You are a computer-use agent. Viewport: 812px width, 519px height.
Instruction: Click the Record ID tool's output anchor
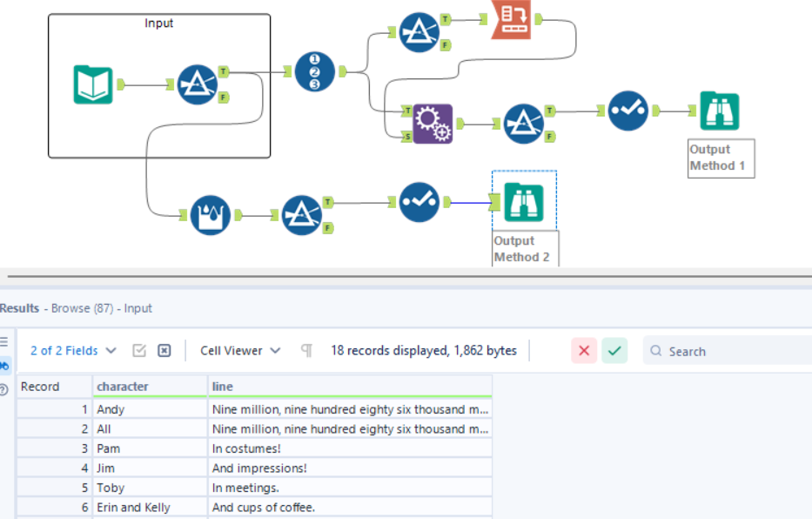[x=342, y=71]
